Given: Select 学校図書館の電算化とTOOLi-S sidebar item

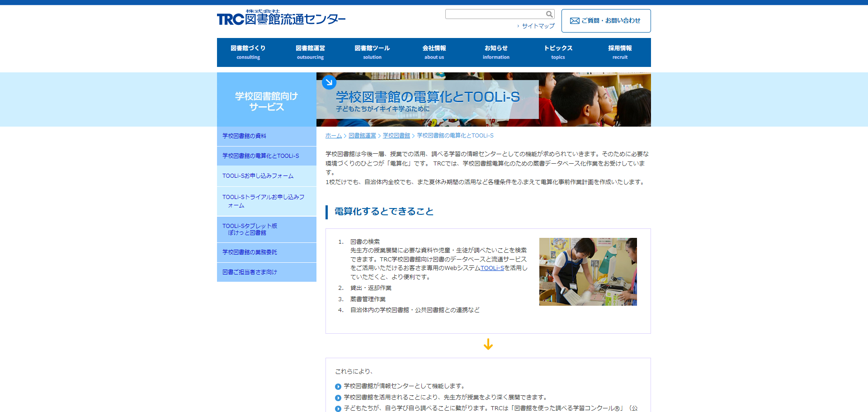Looking at the screenshot, I should [x=267, y=156].
